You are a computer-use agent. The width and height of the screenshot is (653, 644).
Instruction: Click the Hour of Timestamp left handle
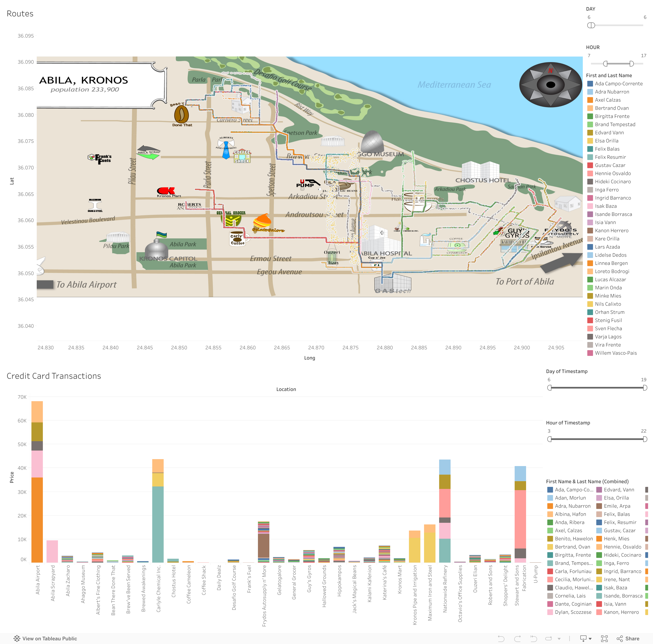pyautogui.click(x=549, y=439)
